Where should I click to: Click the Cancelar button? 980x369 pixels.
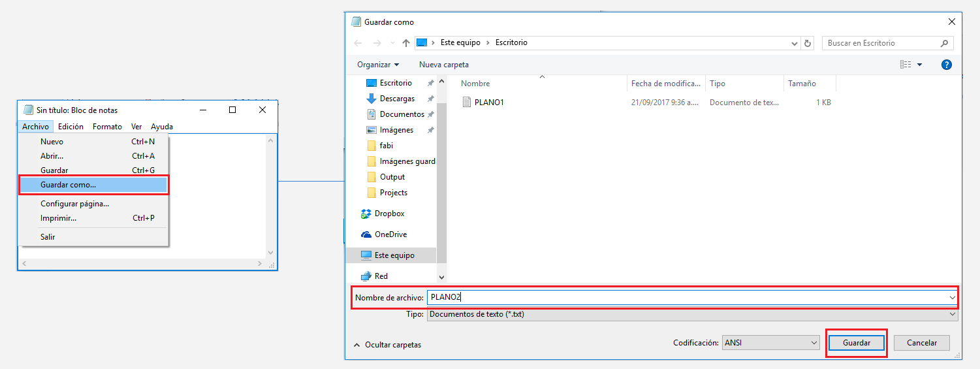(921, 343)
